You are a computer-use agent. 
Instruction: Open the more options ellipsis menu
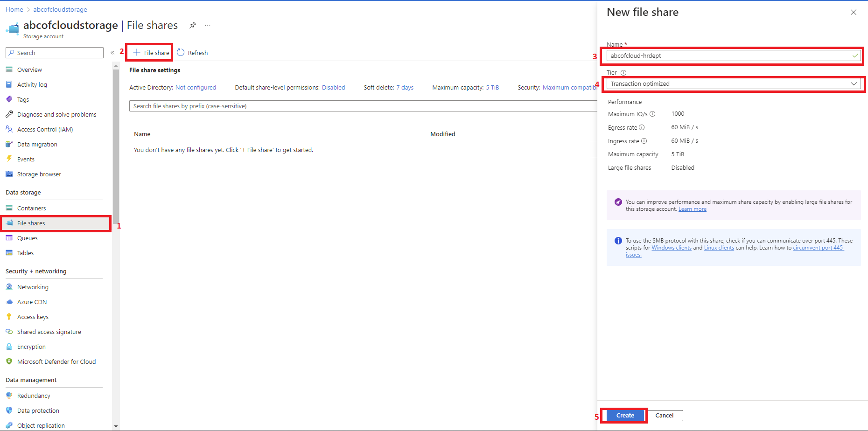point(208,25)
